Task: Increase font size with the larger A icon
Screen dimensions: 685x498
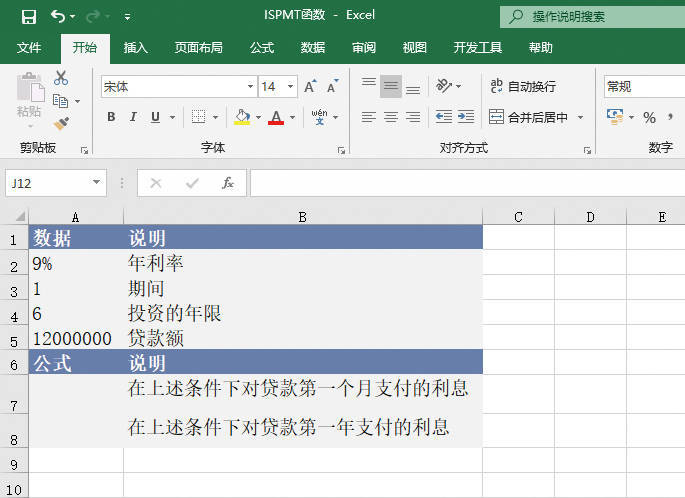Action: click(x=310, y=87)
